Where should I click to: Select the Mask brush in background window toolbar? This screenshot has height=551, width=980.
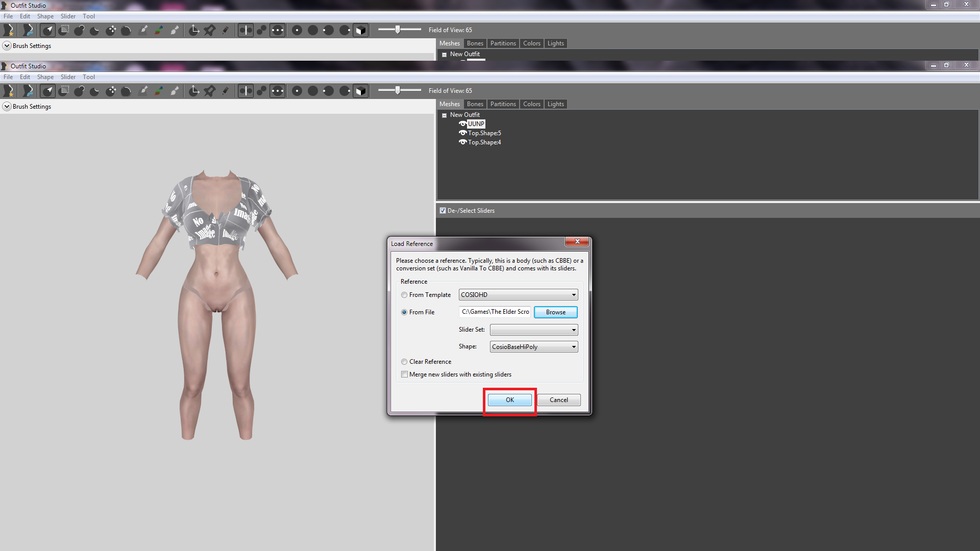tap(64, 30)
